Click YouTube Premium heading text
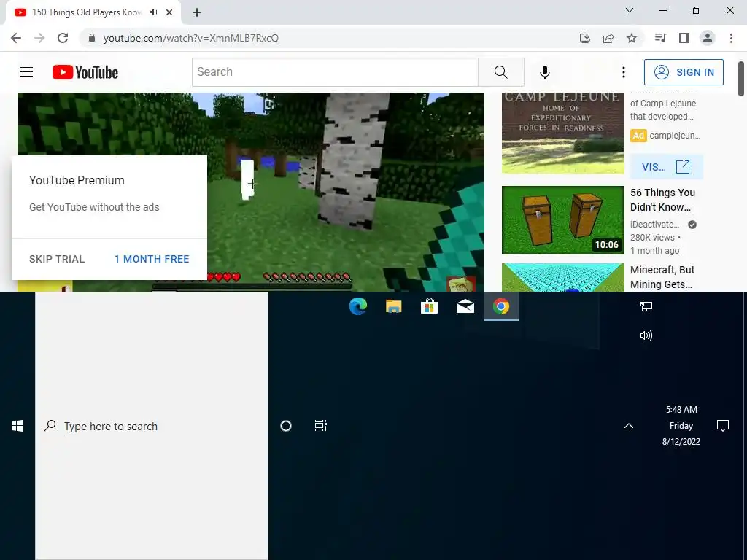Image resolution: width=747 pixels, height=560 pixels. 77,181
